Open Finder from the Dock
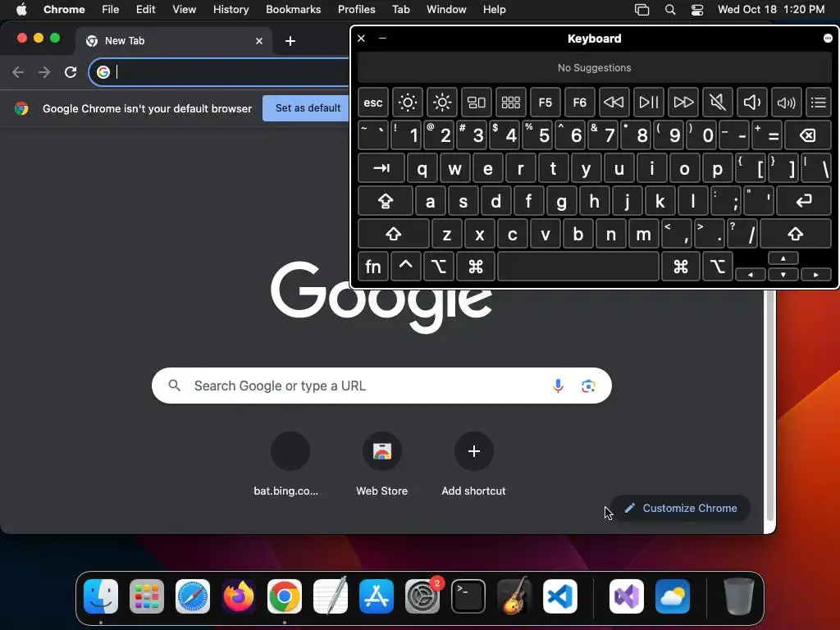Screen dimensions: 840x630 point(101,596)
